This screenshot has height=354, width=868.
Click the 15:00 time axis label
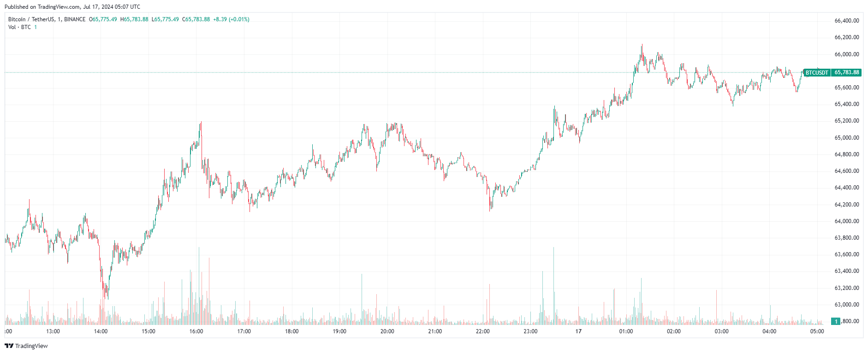[149, 331]
